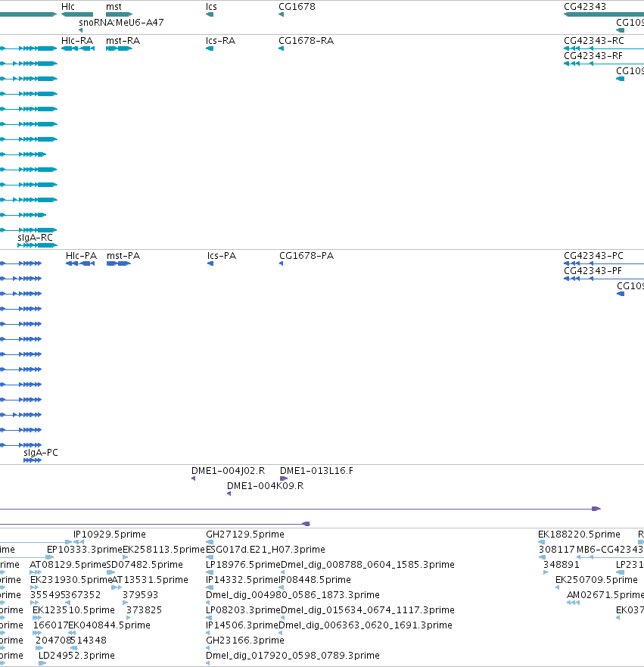Click the mst-PA protein label
Image resolution: width=644 pixels, height=667 pixels.
[x=123, y=256]
